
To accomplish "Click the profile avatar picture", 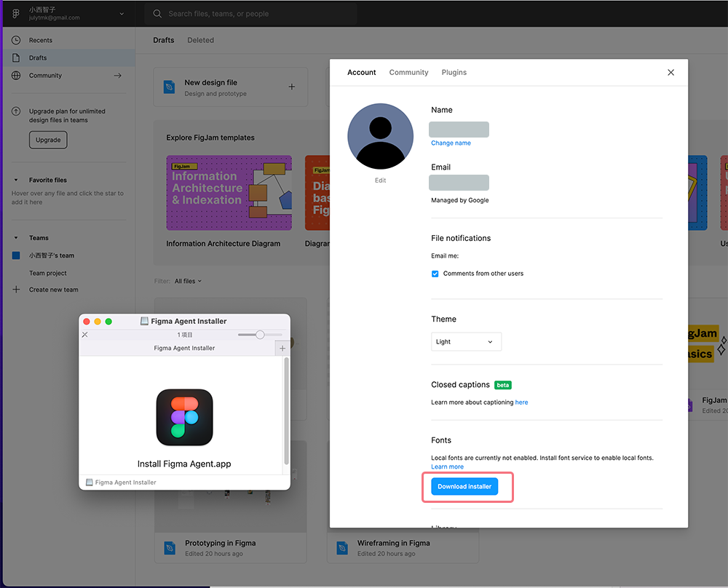I will [x=380, y=136].
